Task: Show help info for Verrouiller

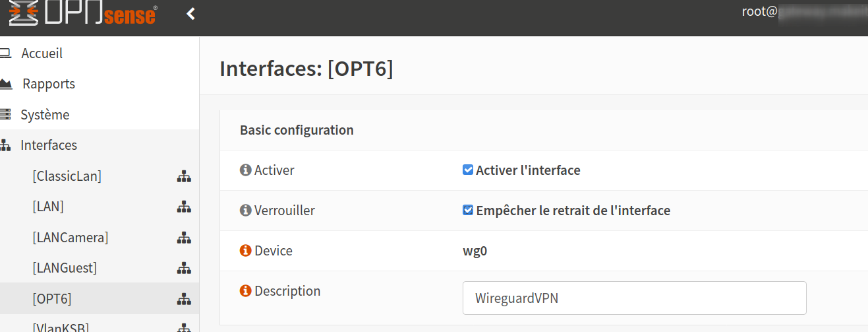Action: pyautogui.click(x=246, y=211)
